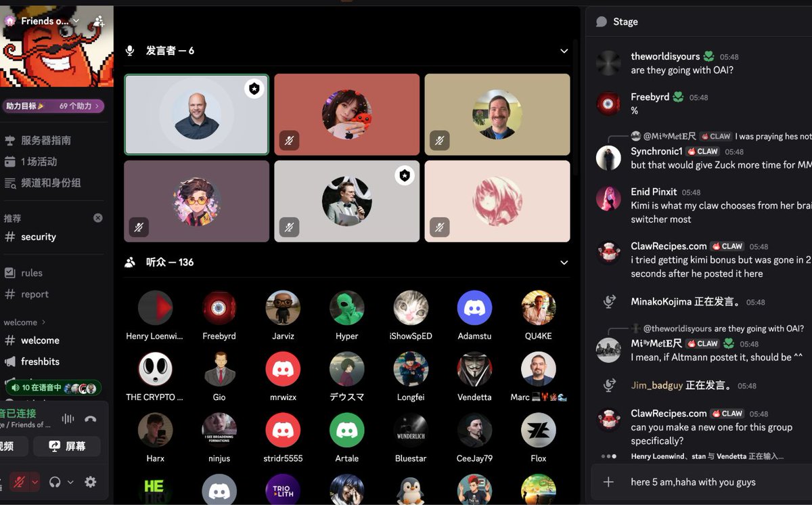Click Gio's suited avatar
The height and width of the screenshot is (505, 812).
[219, 370]
